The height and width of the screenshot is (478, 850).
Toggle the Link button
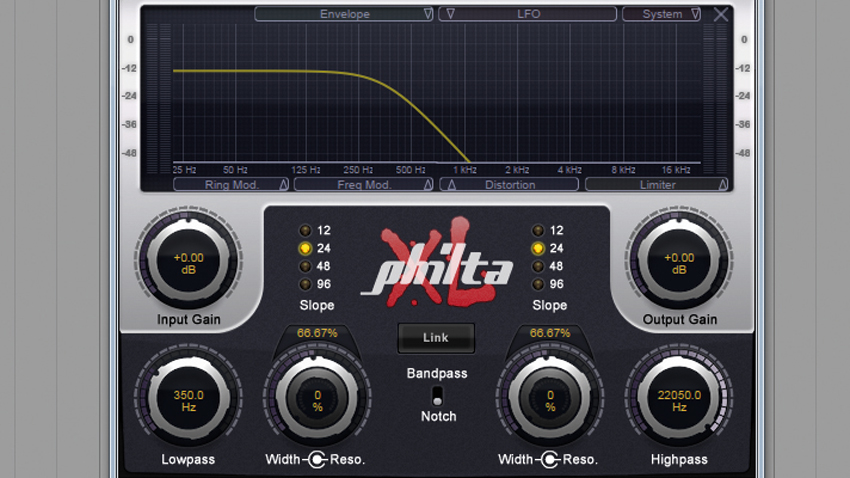coord(436,338)
